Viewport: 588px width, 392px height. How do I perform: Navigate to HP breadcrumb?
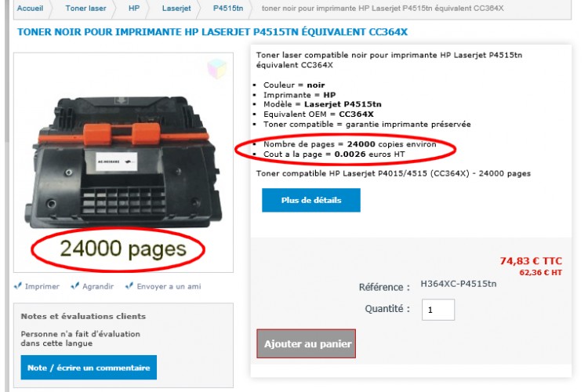[134, 9]
